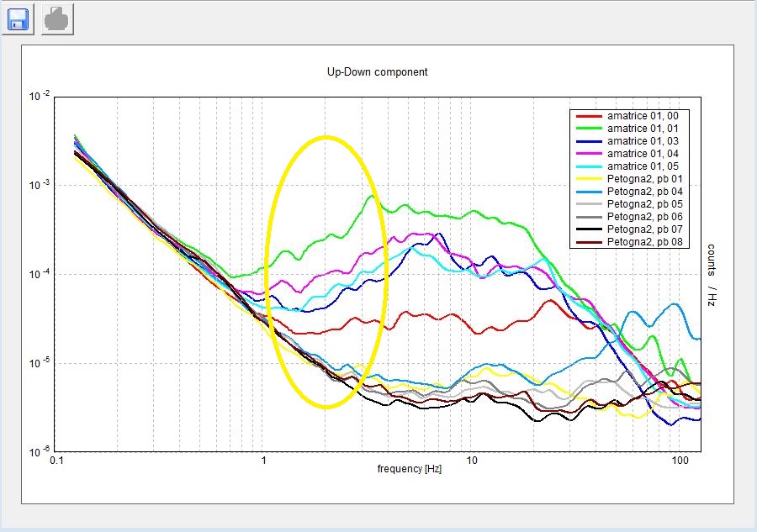Click the 'Petogna2, pb 08' legend label

(644, 242)
